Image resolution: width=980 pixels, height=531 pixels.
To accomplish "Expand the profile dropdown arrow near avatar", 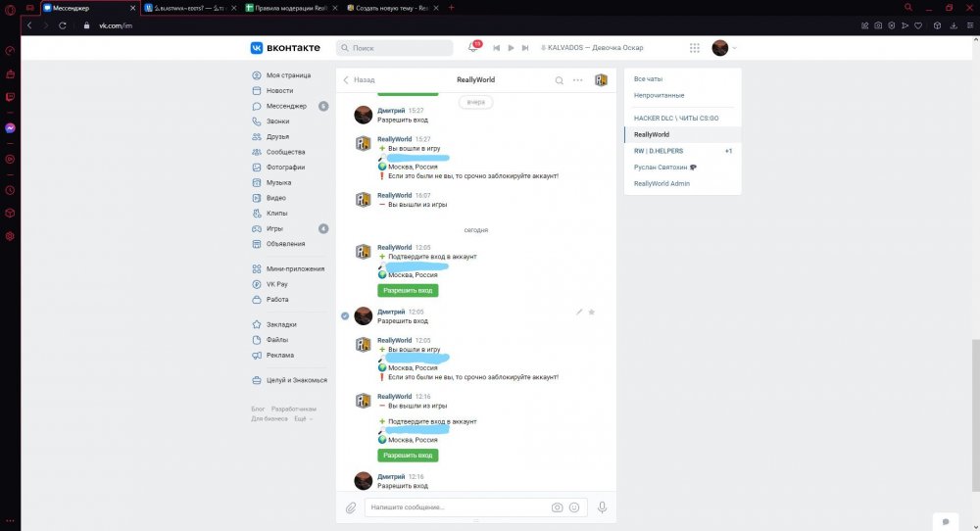I will [734, 48].
